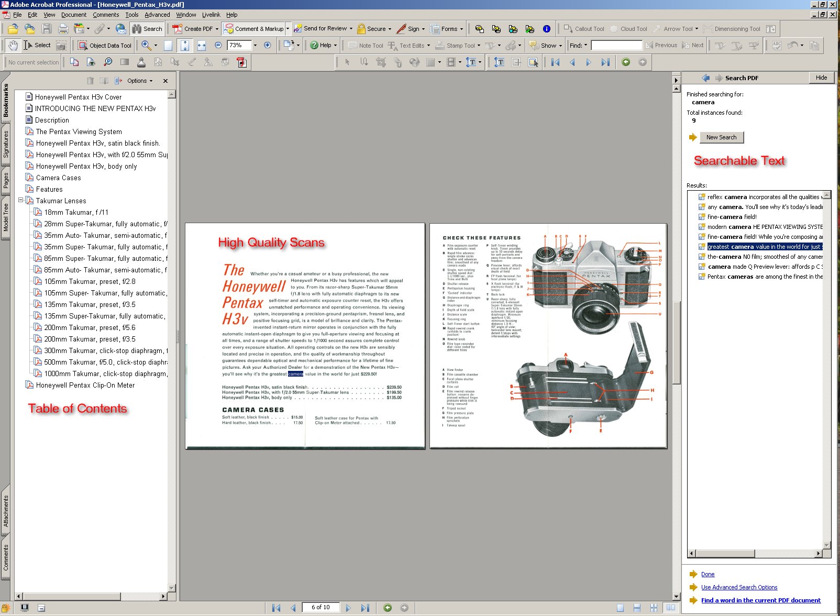
Task: Select the Hand tool
Action: pos(13,46)
